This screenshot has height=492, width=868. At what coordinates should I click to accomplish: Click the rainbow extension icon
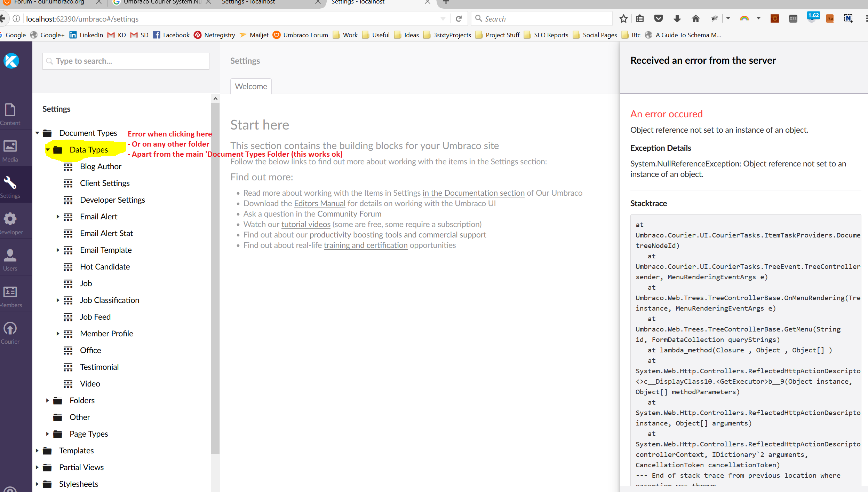click(744, 18)
